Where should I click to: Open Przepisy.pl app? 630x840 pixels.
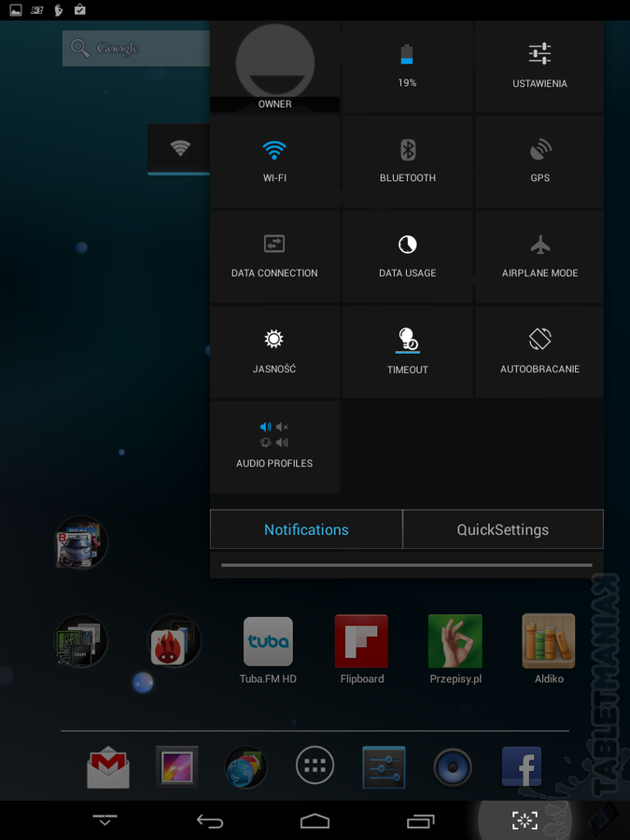coord(455,650)
